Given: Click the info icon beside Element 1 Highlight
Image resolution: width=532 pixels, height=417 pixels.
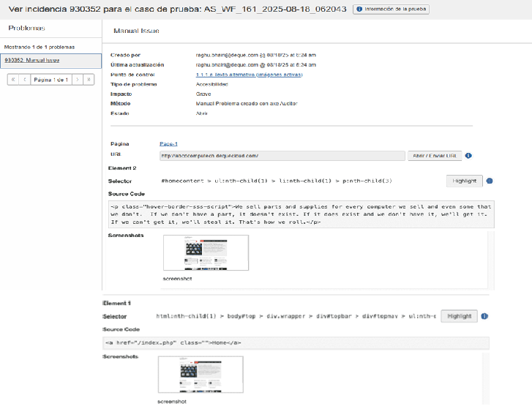Looking at the screenshot, I should click(484, 316).
